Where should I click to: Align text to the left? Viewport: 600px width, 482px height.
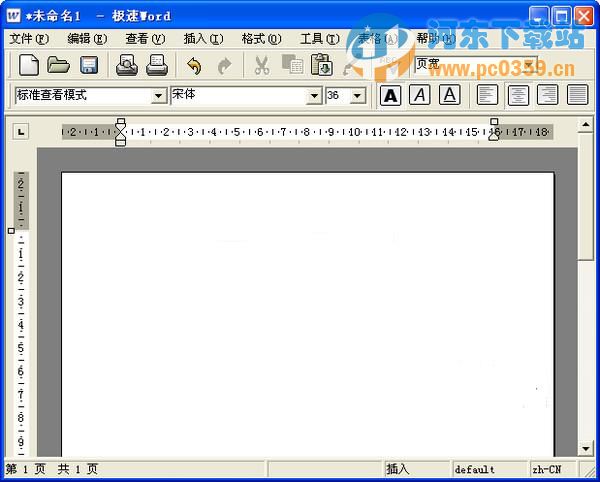pyautogui.click(x=487, y=95)
